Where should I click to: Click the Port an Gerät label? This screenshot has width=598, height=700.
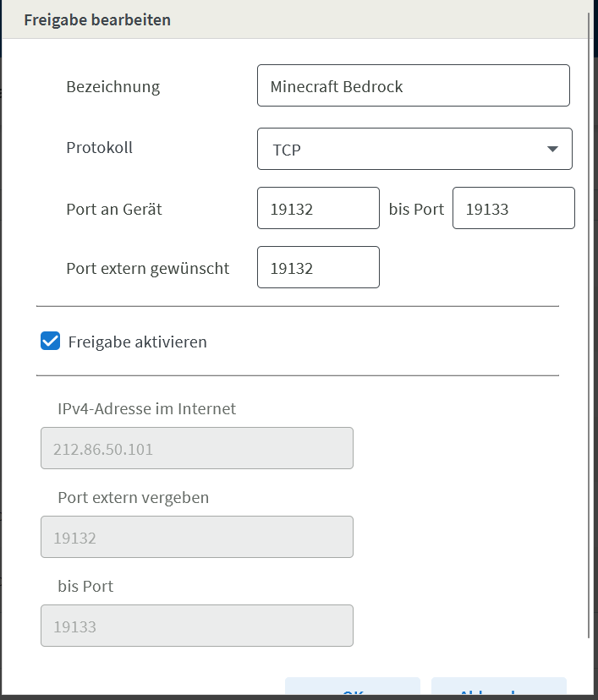point(114,209)
